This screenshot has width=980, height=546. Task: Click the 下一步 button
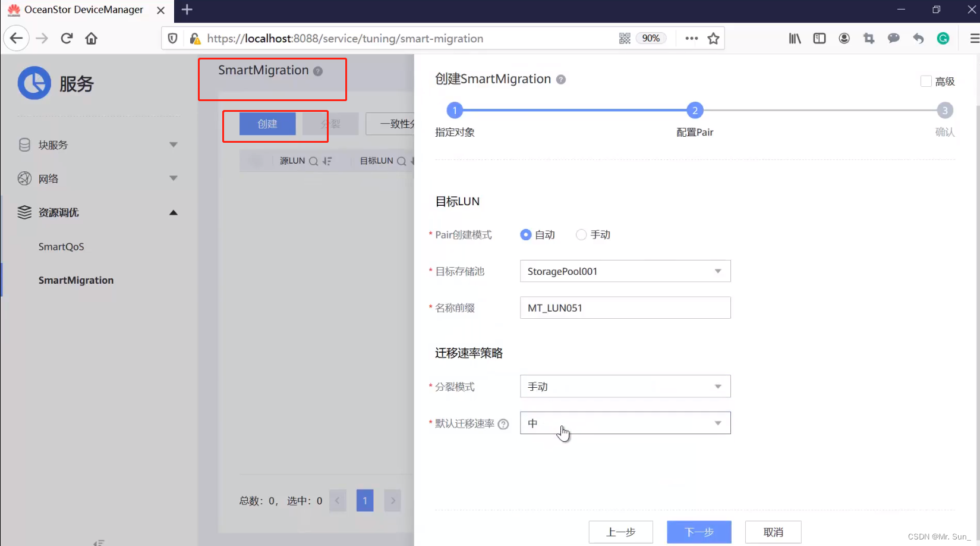(699, 532)
